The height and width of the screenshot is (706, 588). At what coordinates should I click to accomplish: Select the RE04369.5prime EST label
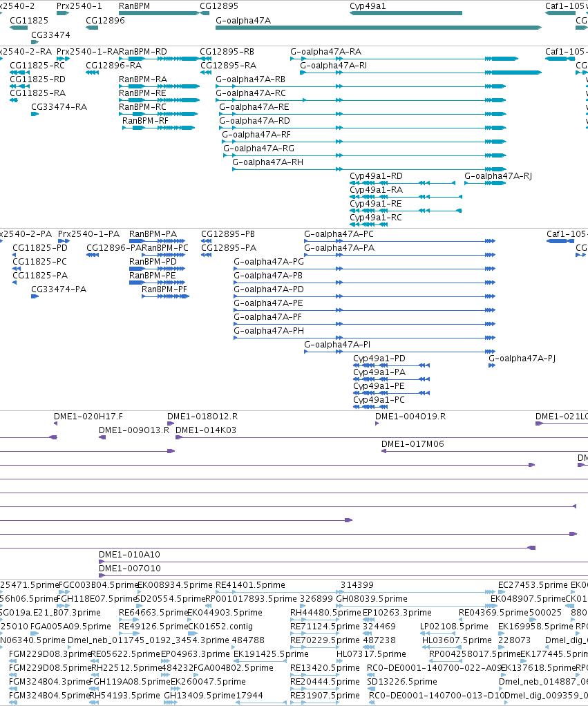click(x=493, y=612)
